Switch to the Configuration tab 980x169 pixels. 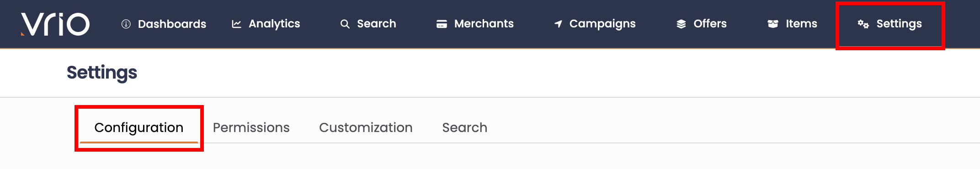[x=139, y=127]
